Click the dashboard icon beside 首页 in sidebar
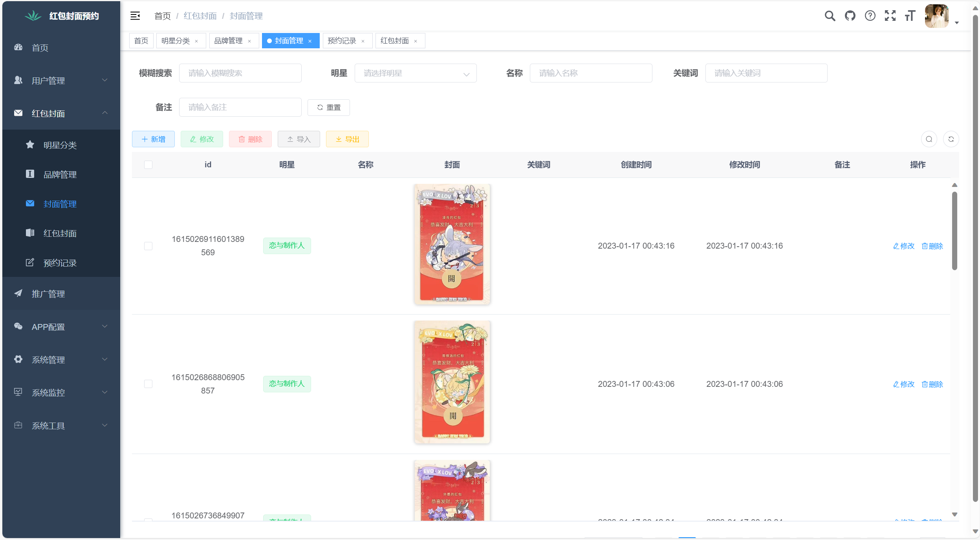Screen dimensions: 980x540 pos(18,47)
